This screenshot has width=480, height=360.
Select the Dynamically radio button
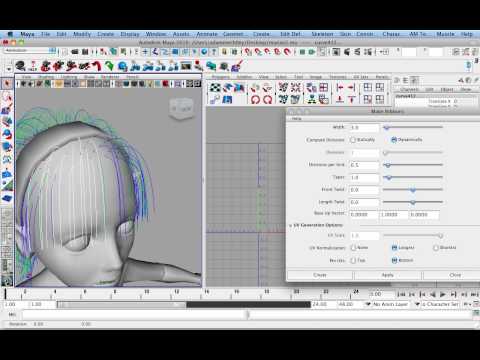click(x=394, y=140)
